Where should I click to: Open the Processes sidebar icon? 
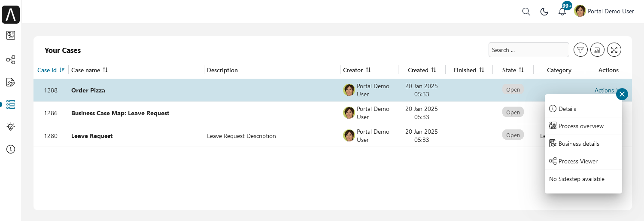click(11, 60)
